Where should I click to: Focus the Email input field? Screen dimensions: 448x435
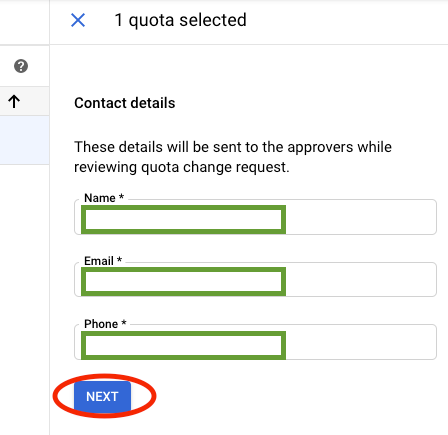click(x=255, y=280)
